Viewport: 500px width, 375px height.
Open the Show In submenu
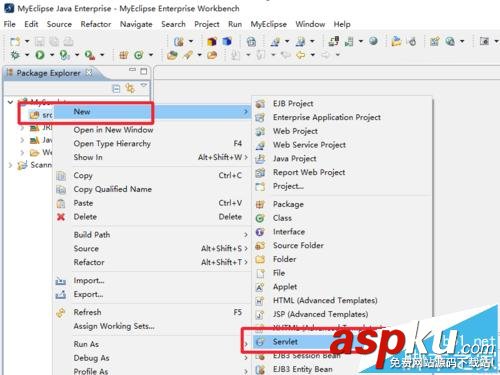153,157
